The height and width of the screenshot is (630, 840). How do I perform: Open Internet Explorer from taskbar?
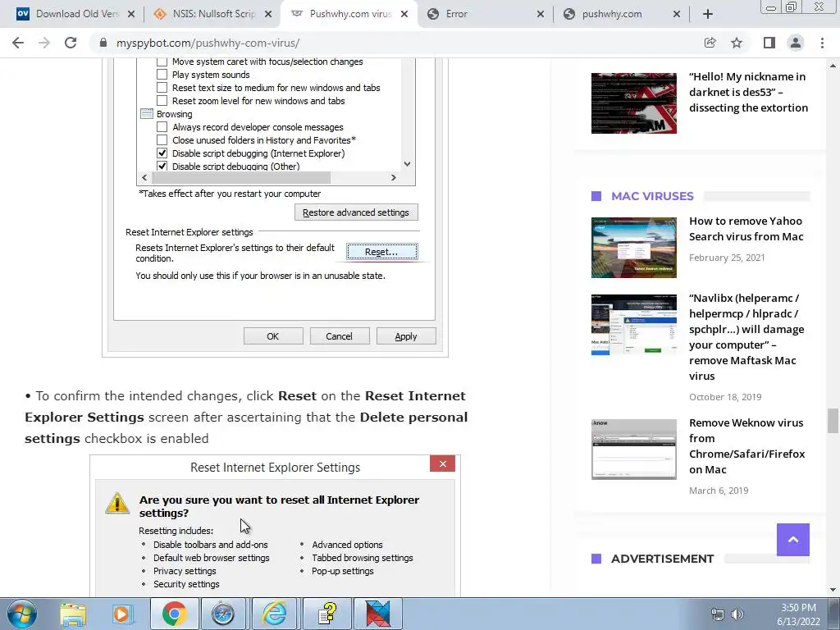click(x=274, y=614)
